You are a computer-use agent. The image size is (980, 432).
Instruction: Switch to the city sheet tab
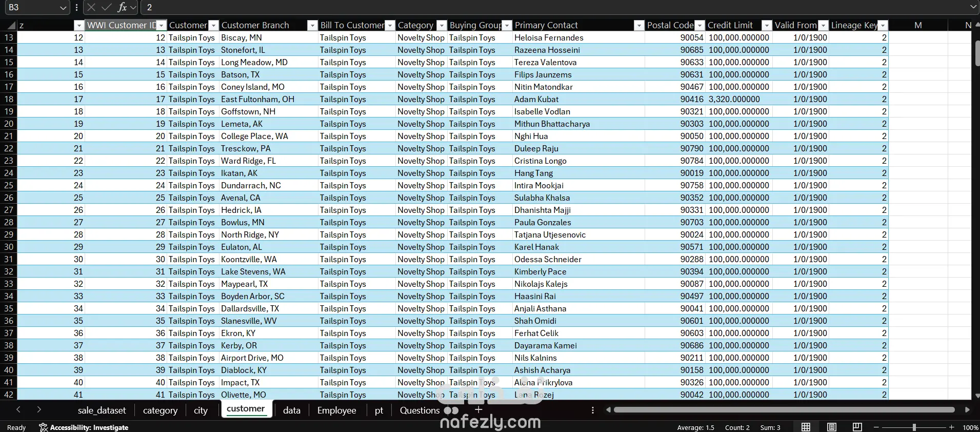(201, 410)
